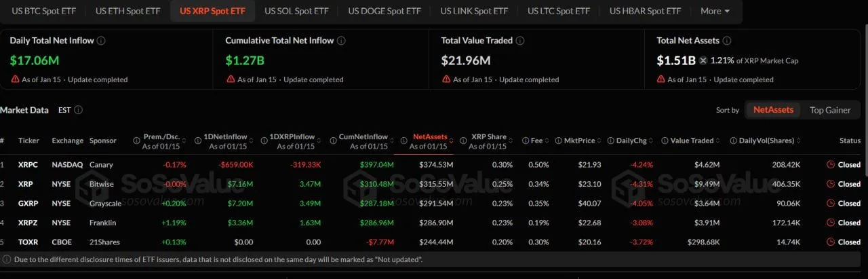Open the More tabs dropdown
The image size is (868, 279).
pos(715,11)
